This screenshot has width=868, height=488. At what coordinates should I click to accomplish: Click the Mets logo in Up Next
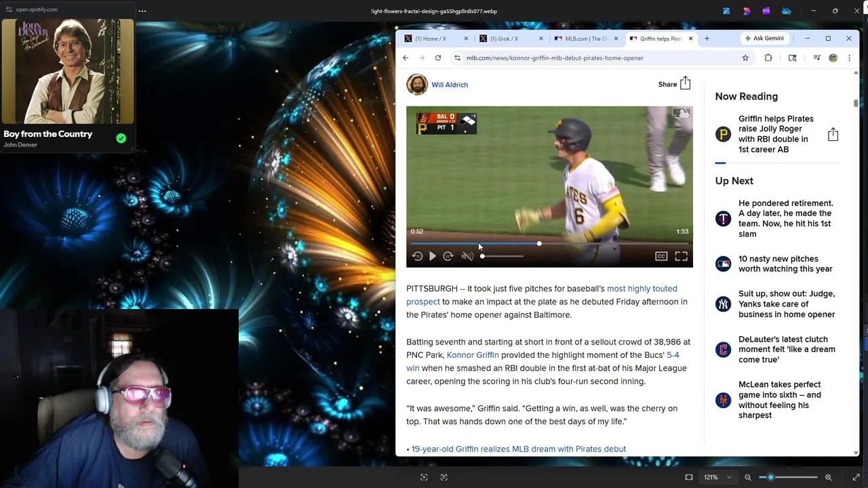pos(724,400)
